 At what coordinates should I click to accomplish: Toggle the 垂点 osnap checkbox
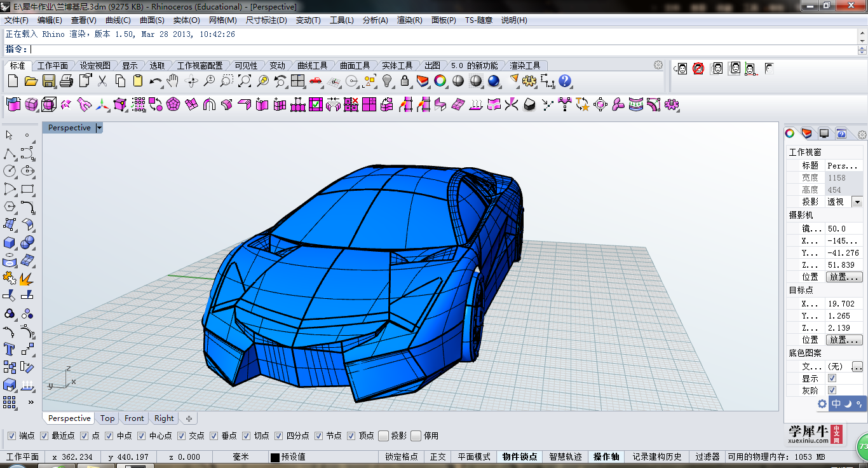tap(214, 436)
